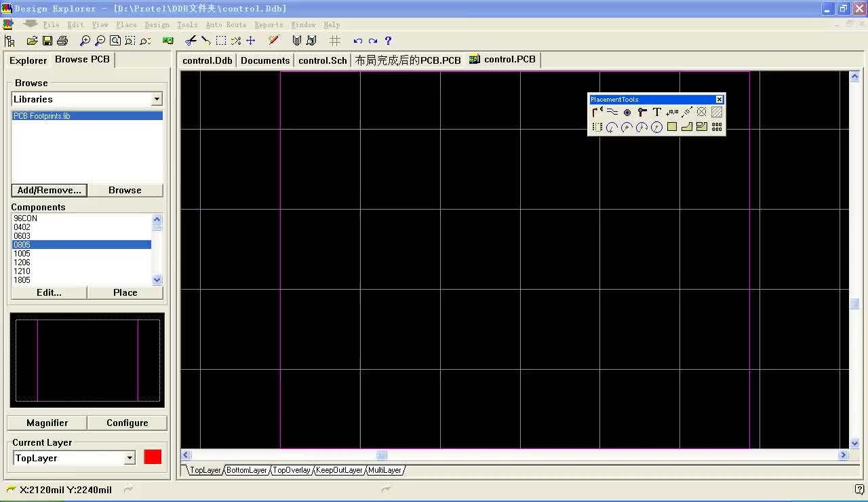Switch to the control.Sch document tab
Screen dimensions: 868x502
(323, 60)
